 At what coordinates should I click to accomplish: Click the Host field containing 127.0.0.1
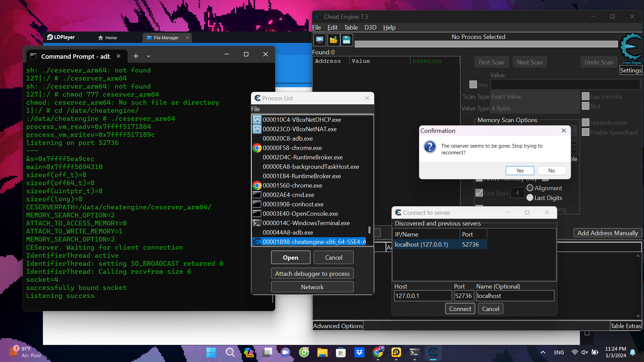[x=423, y=296]
